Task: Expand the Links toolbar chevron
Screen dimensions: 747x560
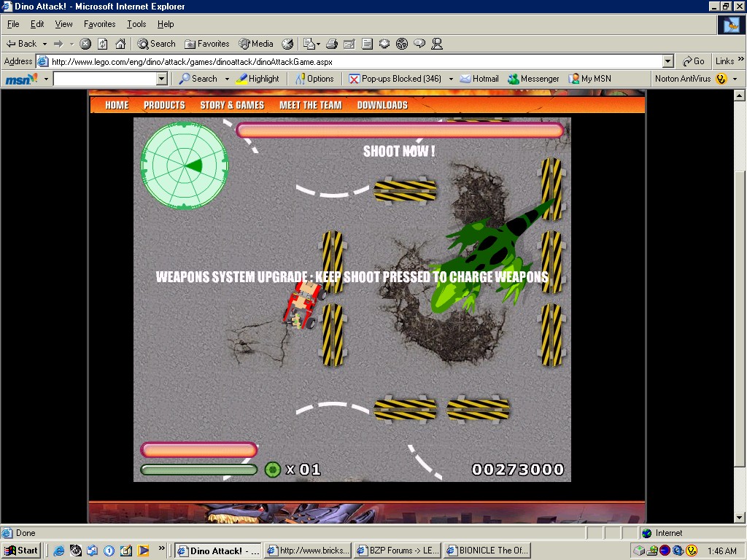Action: tap(741, 60)
